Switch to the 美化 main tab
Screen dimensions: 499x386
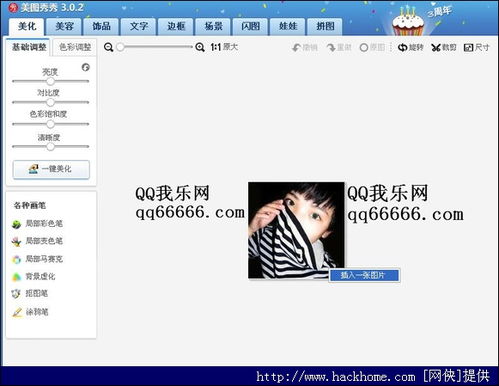[27, 26]
